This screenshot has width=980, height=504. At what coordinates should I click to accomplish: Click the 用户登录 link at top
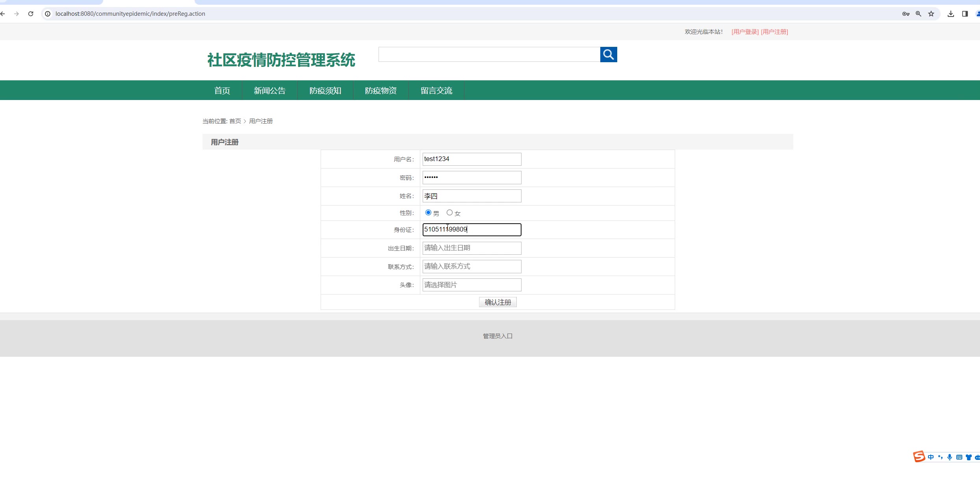745,32
